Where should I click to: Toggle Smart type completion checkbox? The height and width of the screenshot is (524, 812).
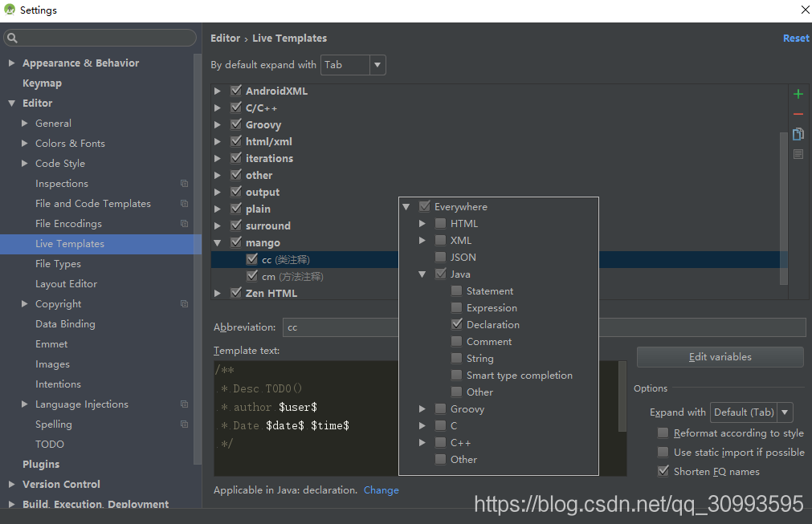(456, 375)
